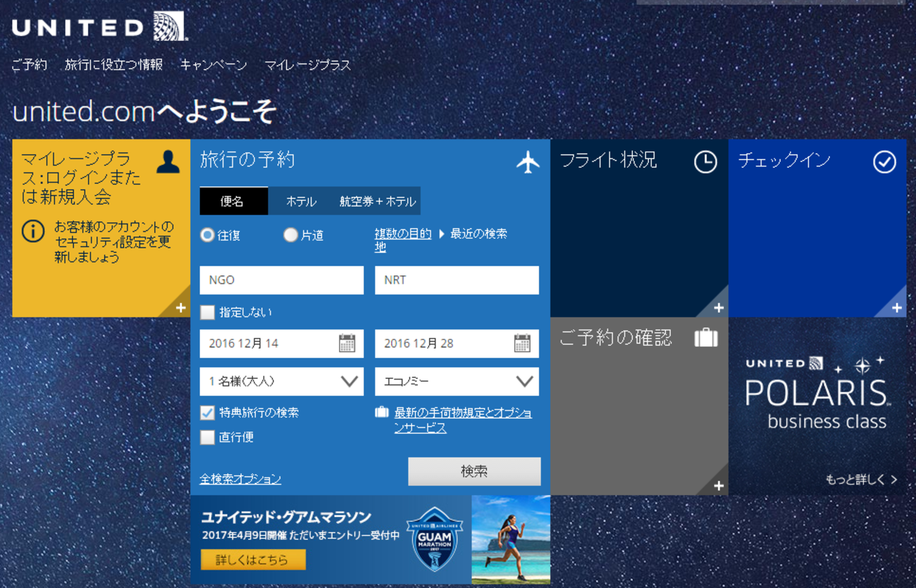Image resolution: width=916 pixels, height=588 pixels.
Task: Click the United Polaris business class logo
Action: 817,393
